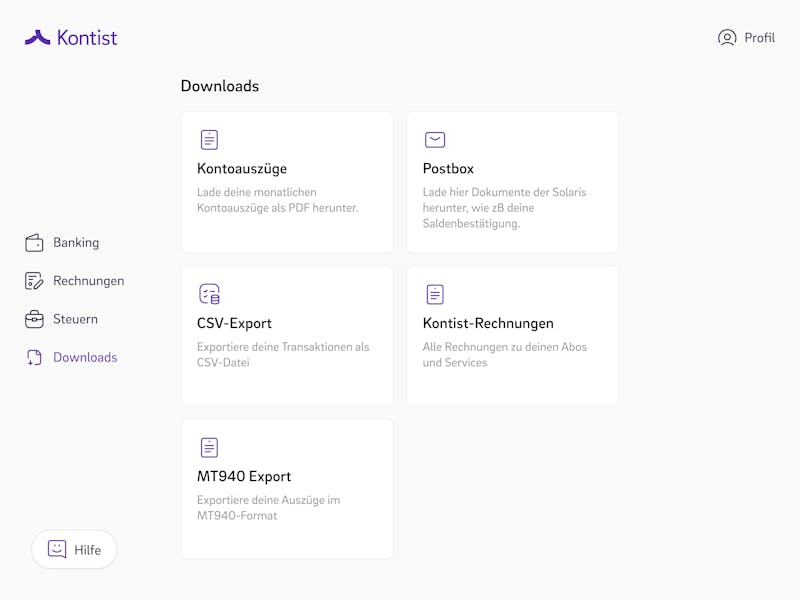Click the Postbox envelope icon
Screen dimensions: 800x600
click(435, 140)
